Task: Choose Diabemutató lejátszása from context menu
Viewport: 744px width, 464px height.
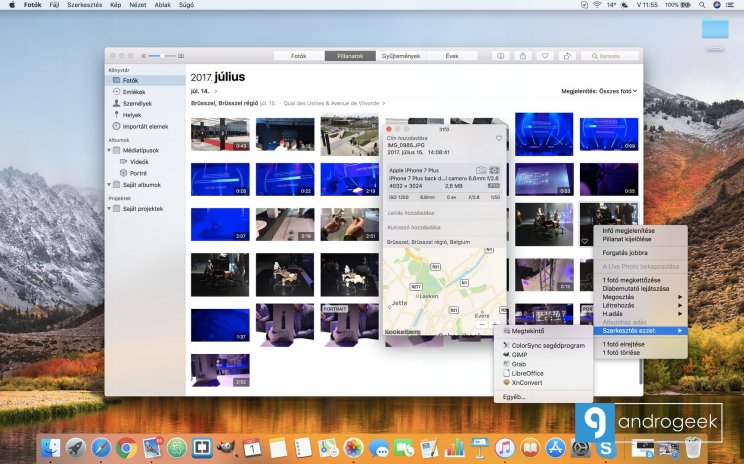Action: (x=641, y=288)
